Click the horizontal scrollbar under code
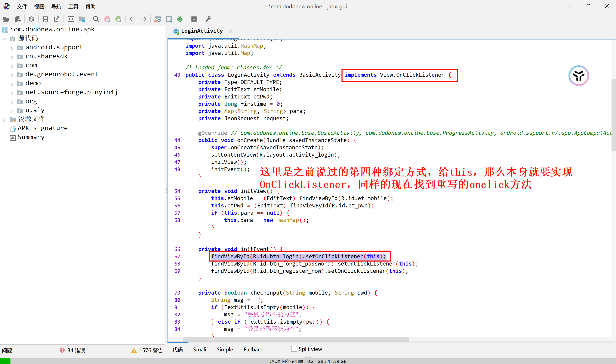616x364 pixels. click(296, 339)
